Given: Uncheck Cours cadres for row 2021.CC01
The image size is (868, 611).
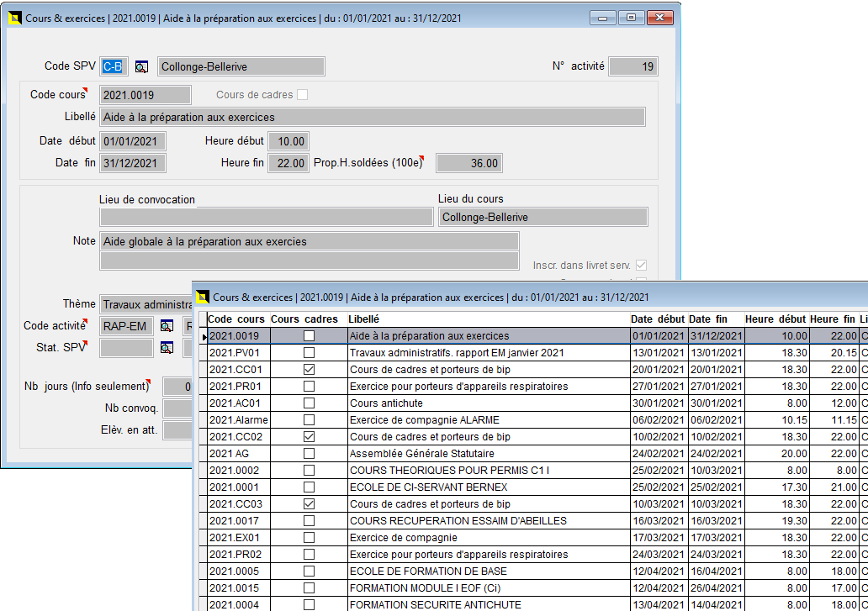Looking at the screenshot, I should point(310,368).
